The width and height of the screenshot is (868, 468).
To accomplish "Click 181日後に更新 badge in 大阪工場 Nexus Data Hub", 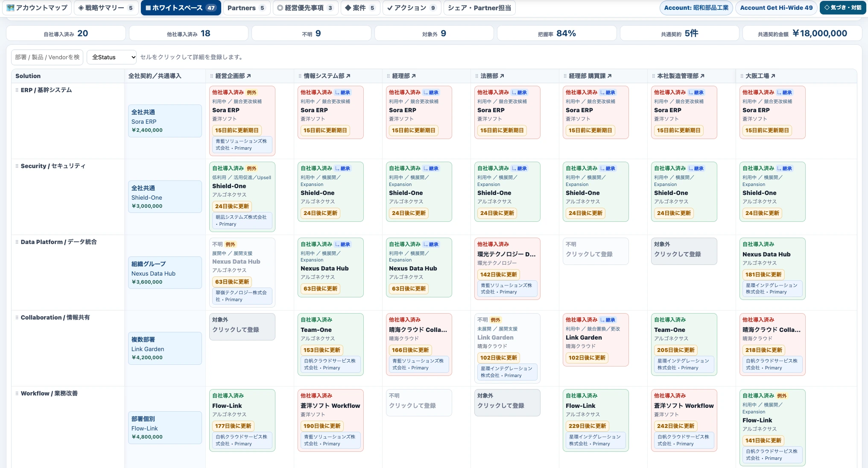I will coord(763,274).
